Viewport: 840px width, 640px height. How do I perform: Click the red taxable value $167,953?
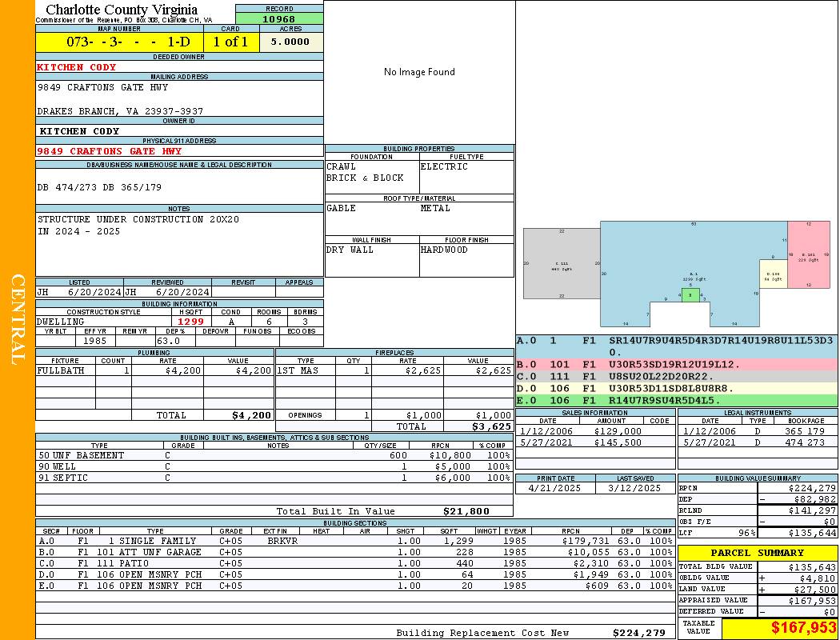(x=803, y=627)
